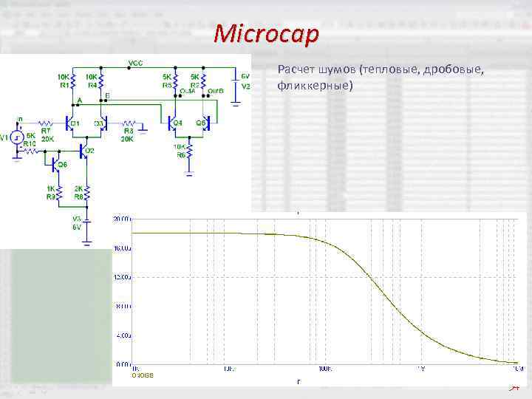Click the OutA node label
Viewport: 532px width, 399px height.
click(188, 92)
